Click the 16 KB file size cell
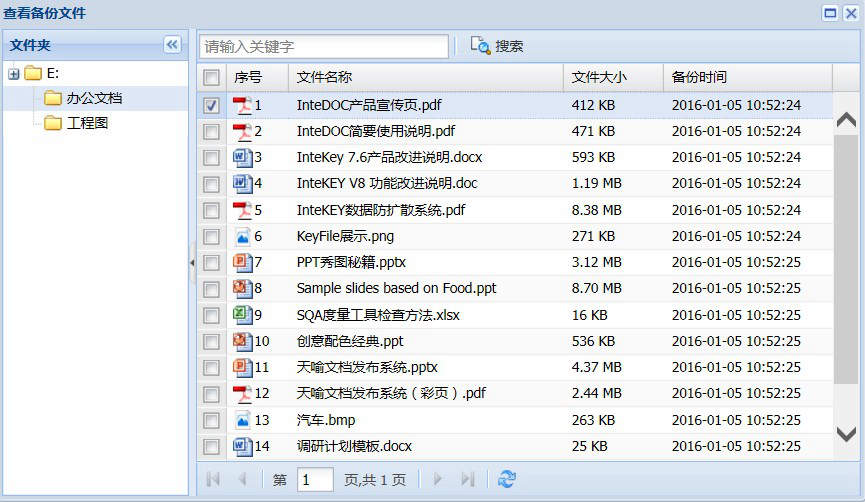 pyautogui.click(x=589, y=315)
